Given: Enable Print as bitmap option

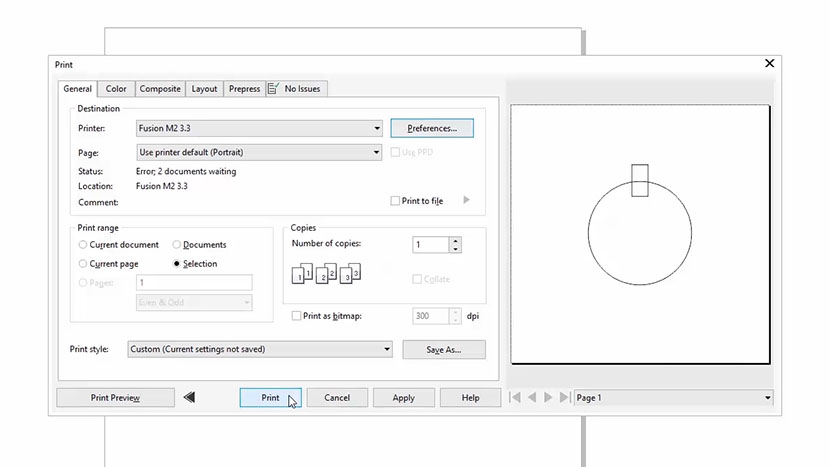Looking at the screenshot, I should pos(296,316).
